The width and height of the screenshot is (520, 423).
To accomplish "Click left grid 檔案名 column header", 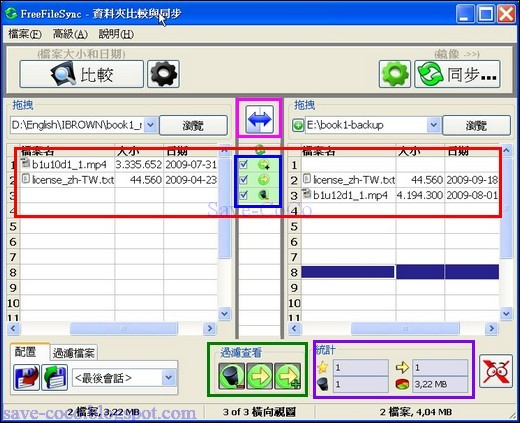I will click(68, 151).
